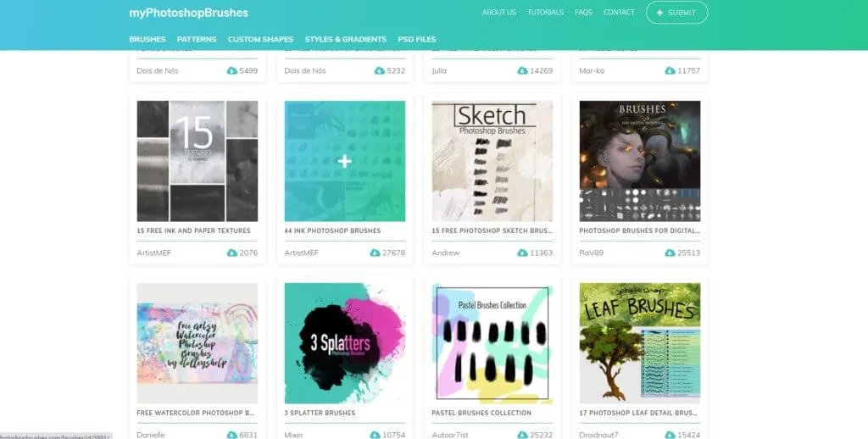This screenshot has height=439, width=868.
Task: Click the myPhotoshopBrushes site logo
Action: (x=188, y=13)
